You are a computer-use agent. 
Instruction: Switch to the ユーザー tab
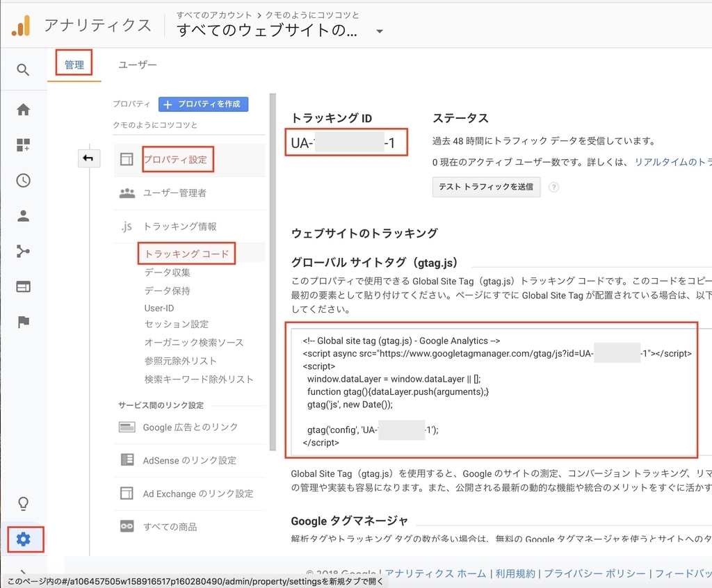coord(138,65)
